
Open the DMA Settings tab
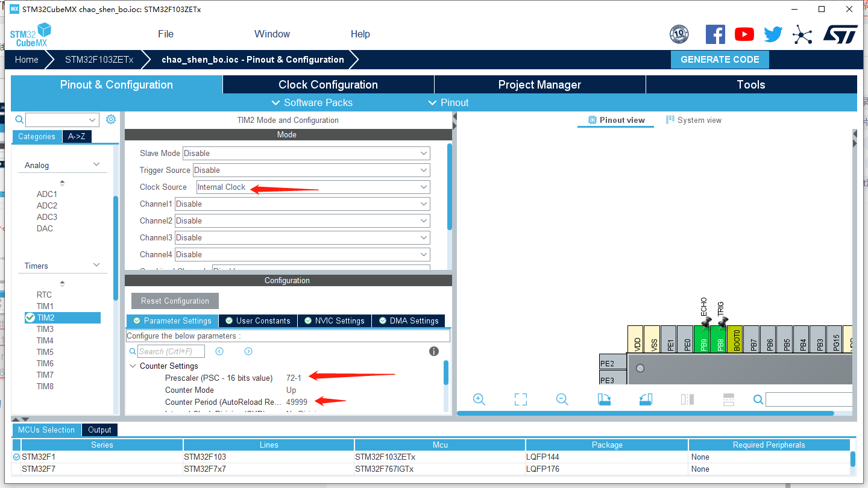408,321
